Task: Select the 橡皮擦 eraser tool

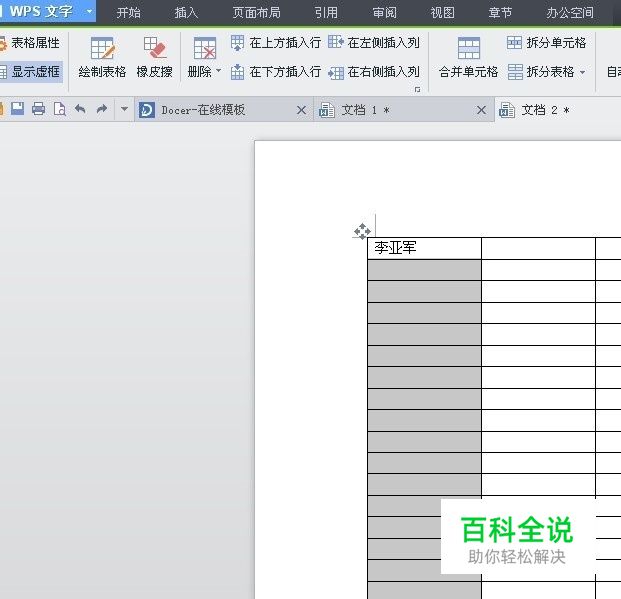Action: point(154,57)
